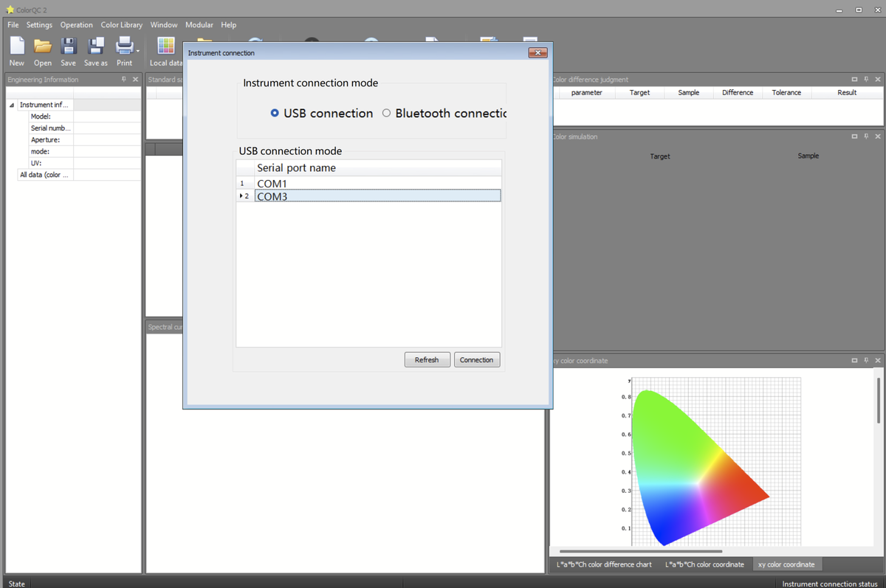
Task: Select the Bluetooth connection radio button
Action: [386, 114]
